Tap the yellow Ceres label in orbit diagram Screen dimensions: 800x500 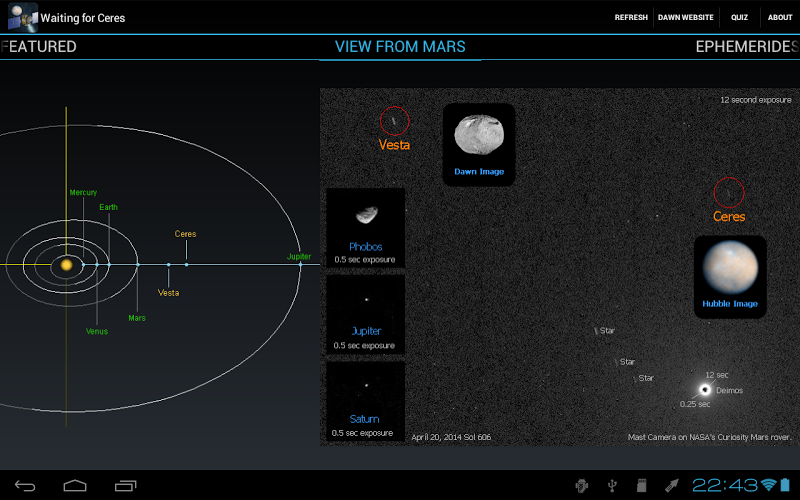point(185,234)
